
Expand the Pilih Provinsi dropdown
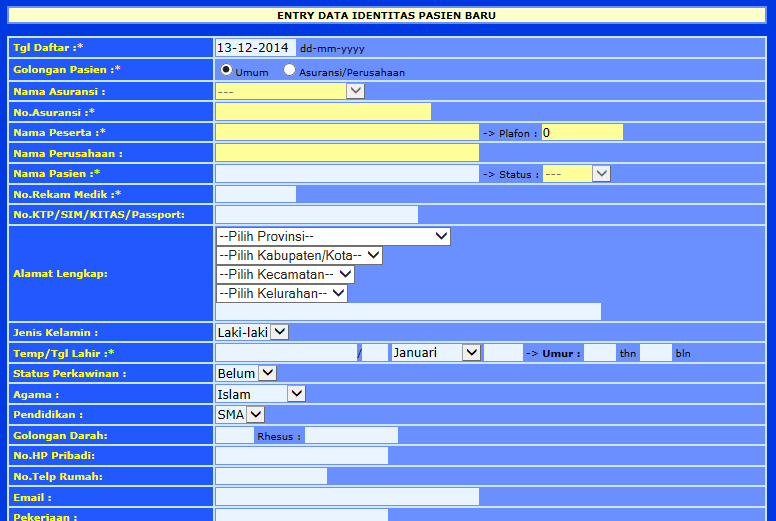[333, 237]
